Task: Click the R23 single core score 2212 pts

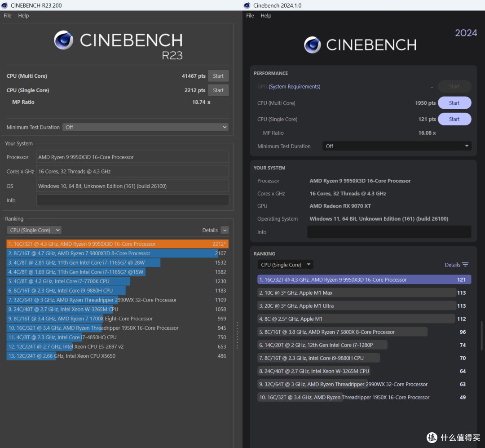Action: coord(195,90)
